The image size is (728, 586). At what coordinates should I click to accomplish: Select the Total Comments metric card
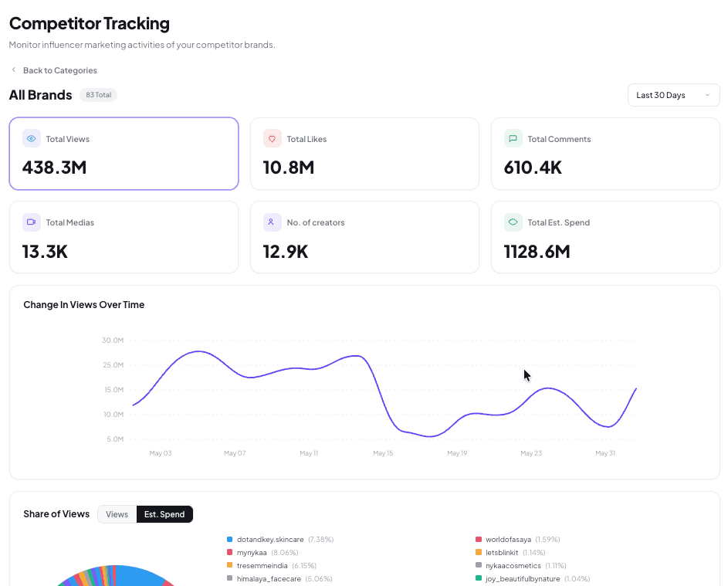pos(605,154)
